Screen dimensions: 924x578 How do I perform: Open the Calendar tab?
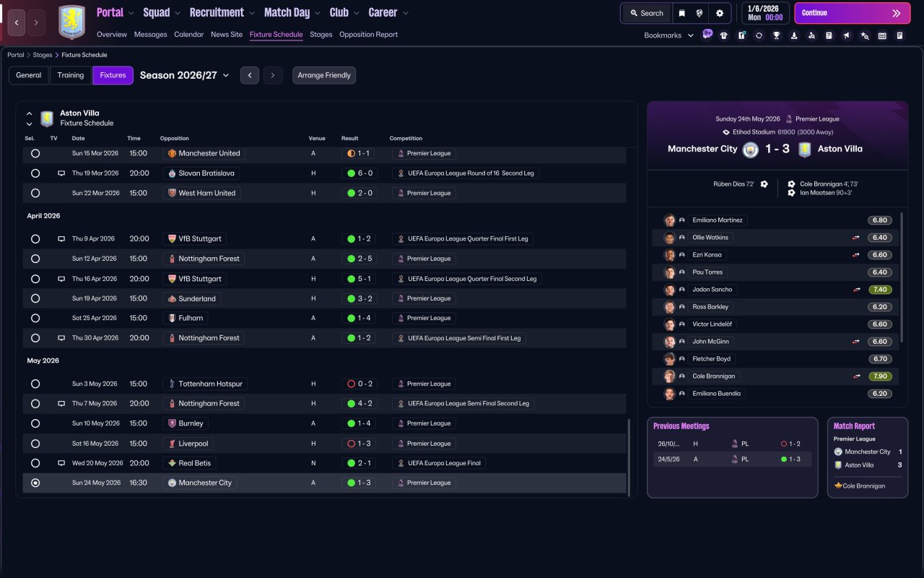pyautogui.click(x=189, y=35)
